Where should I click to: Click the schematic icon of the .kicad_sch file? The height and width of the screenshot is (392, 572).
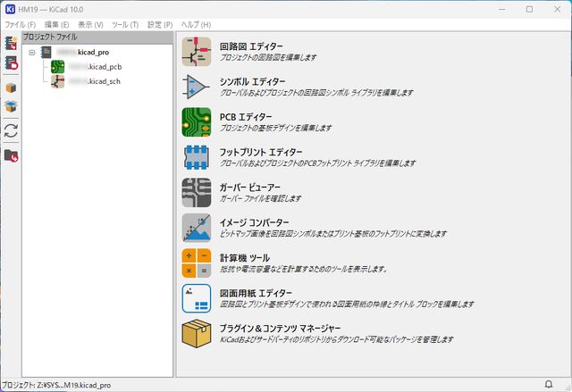click(57, 81)
